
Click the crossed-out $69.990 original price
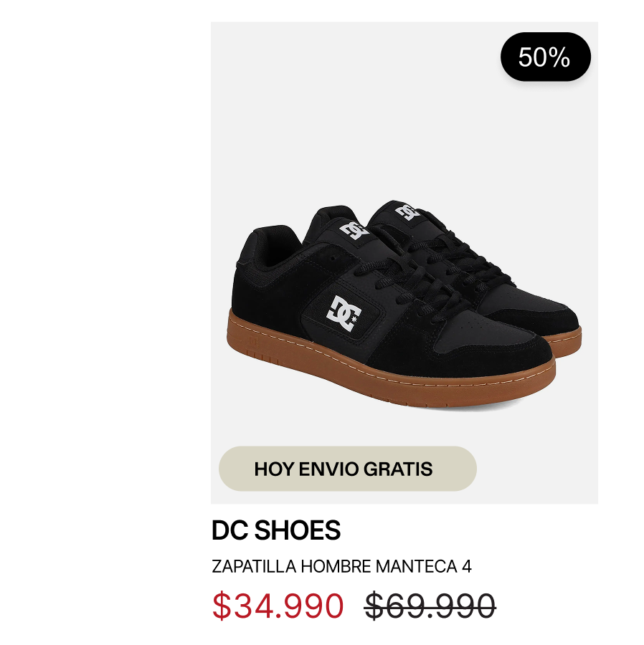430,606
